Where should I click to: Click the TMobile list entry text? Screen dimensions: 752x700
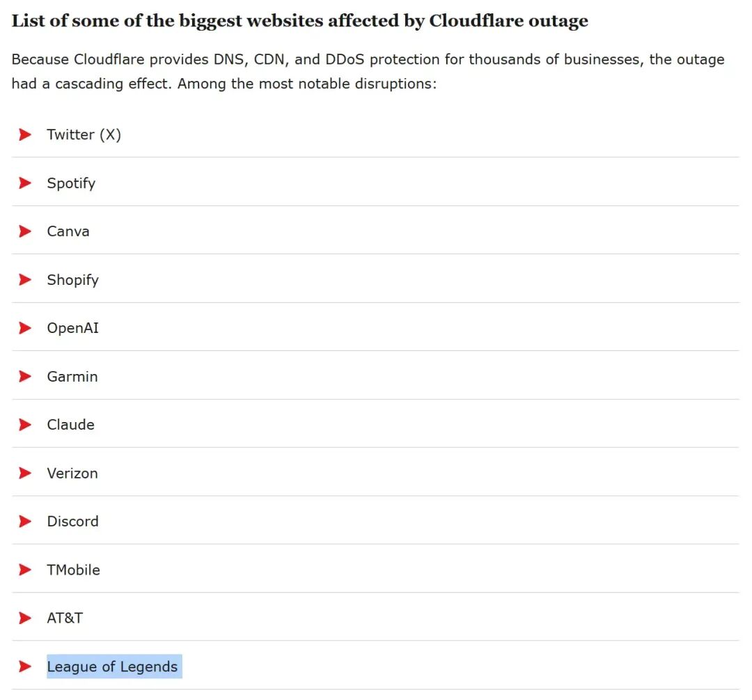73,570
